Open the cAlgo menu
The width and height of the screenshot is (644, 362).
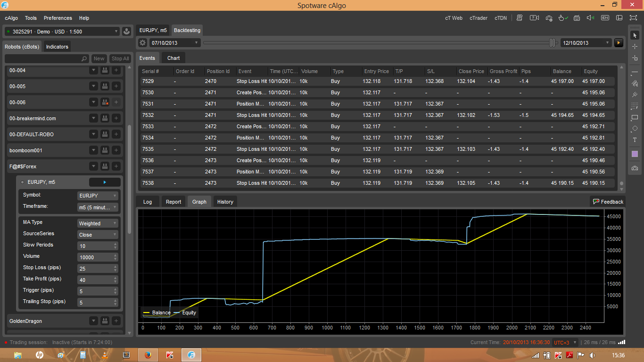point(11,18)
